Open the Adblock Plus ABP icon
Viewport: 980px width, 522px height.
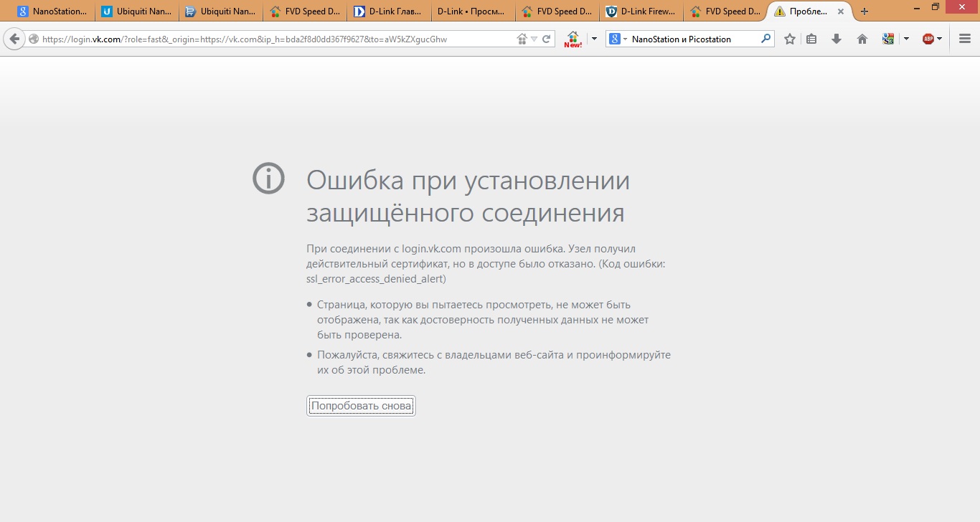pos(928,39)
